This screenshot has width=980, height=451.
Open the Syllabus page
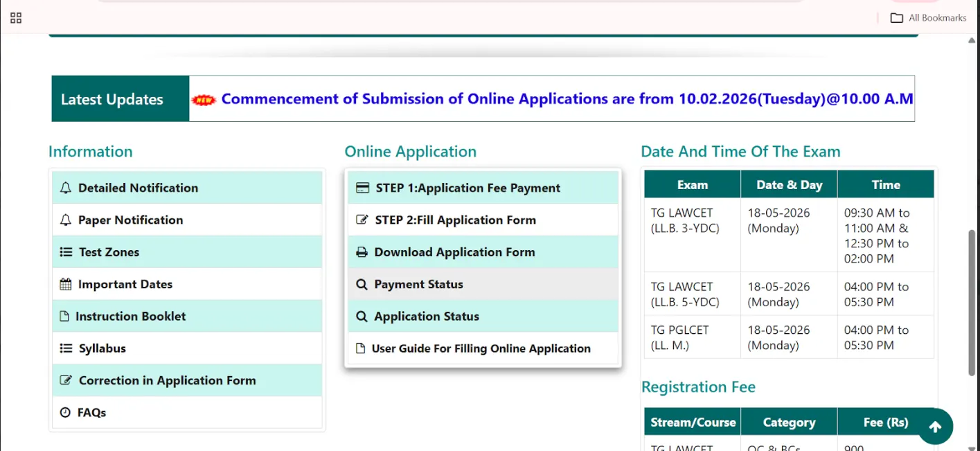104,348
